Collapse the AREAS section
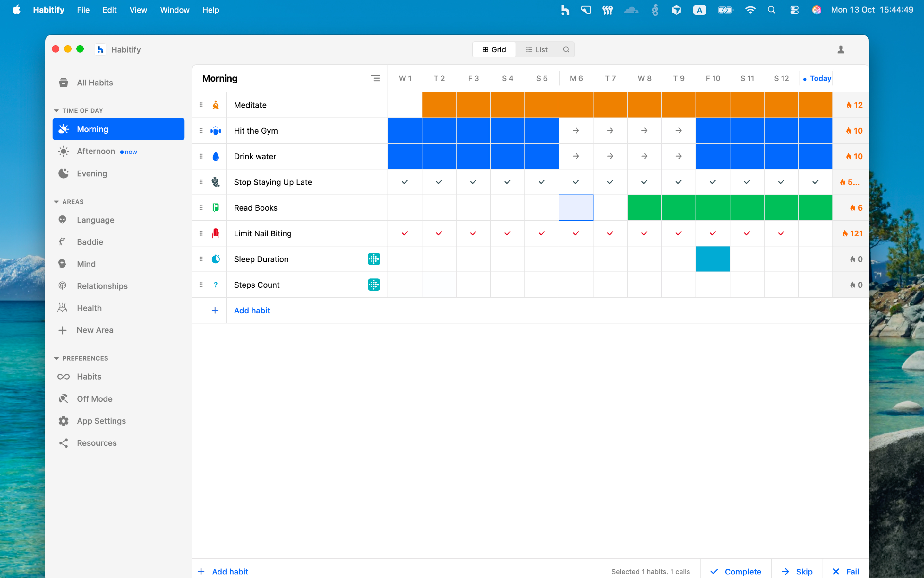The width and height of the screenshot is (924, 578). click(56, 201)
